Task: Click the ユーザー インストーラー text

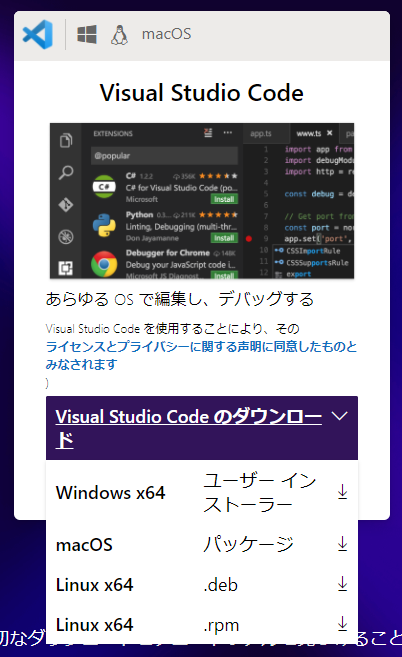Action: click(x=259, y=492)
